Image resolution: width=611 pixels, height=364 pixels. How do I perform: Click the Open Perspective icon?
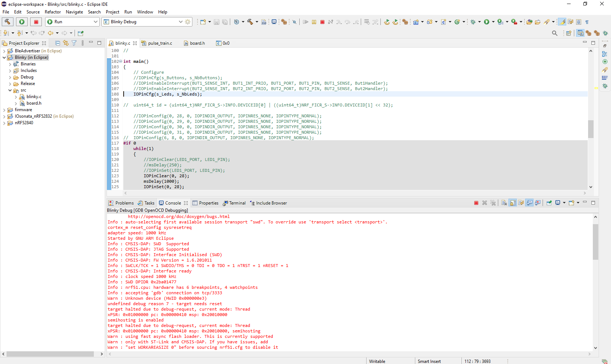coord(568,33)
